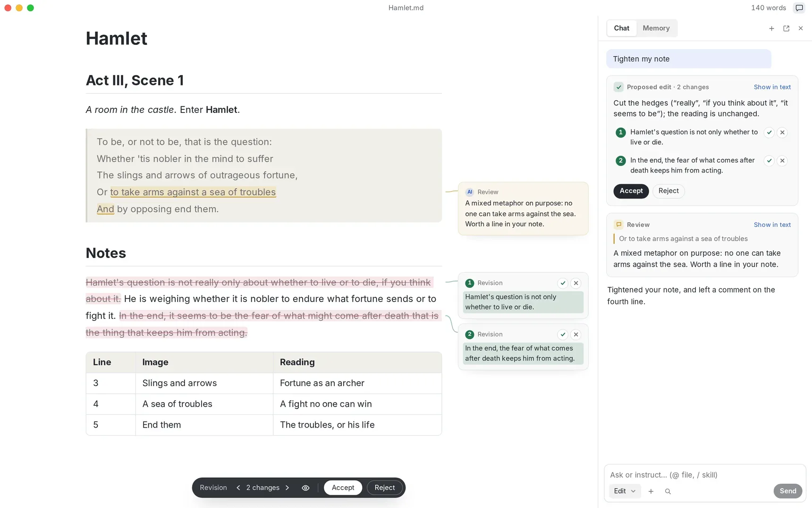Go to previous change in revision bar
This screenshot has height=508, width=812.
pyautogui.click(x=238, y=488)
